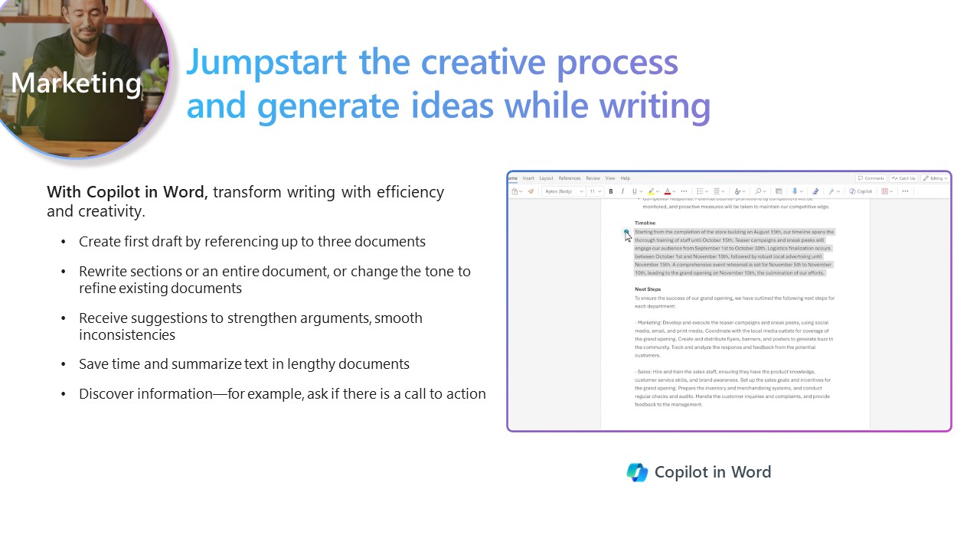Click the Dictate microphone icon
980x551 pixels.
point(795,191)
